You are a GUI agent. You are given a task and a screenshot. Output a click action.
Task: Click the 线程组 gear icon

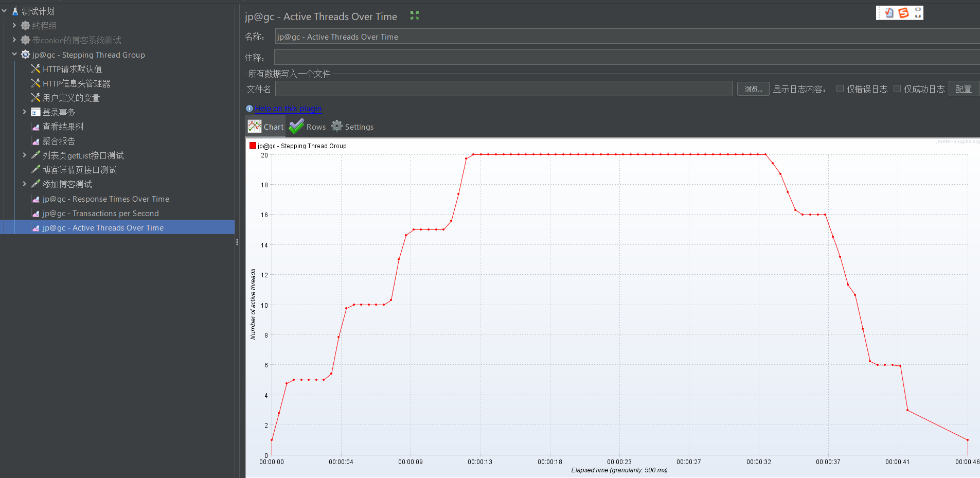pyautogui.click(x=25, y=26)
